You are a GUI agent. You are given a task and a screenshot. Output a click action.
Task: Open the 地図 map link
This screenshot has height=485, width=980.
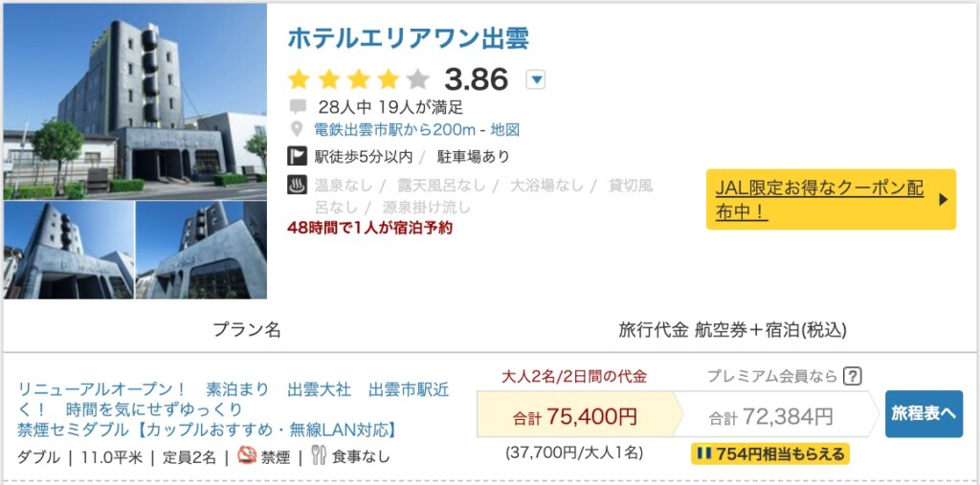click(505, 130)
